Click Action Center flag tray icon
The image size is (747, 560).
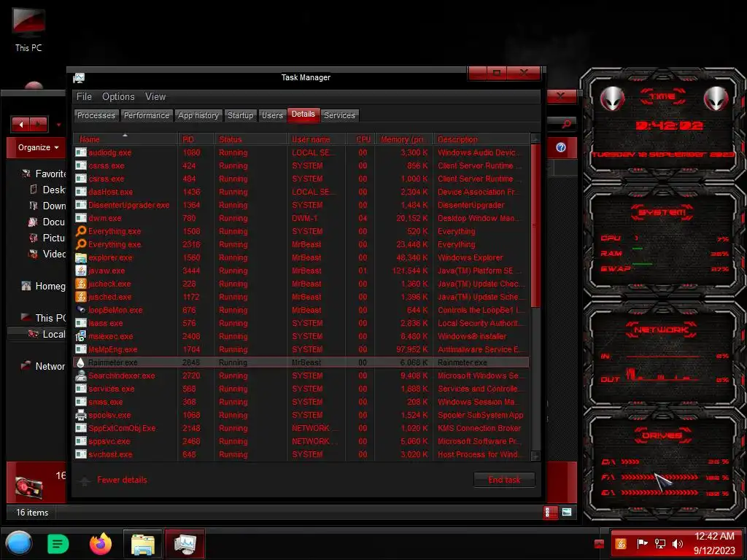[x=642, y=544]
